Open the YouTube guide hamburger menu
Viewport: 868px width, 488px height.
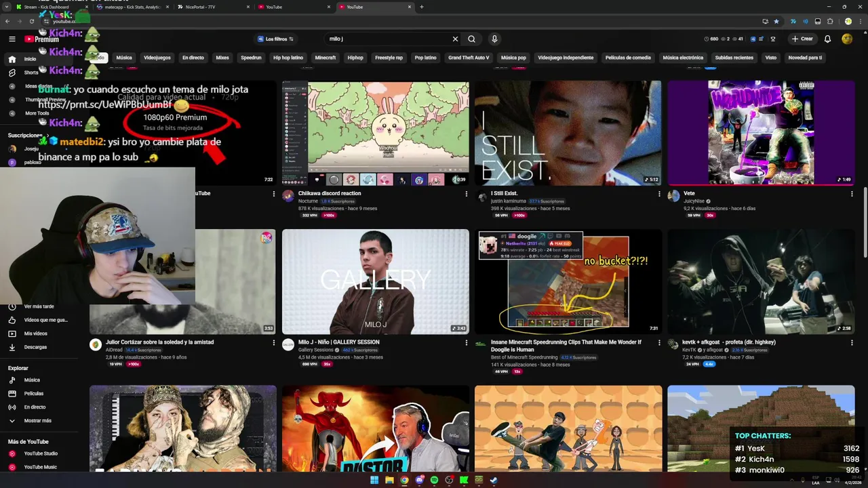coord(12,39)
